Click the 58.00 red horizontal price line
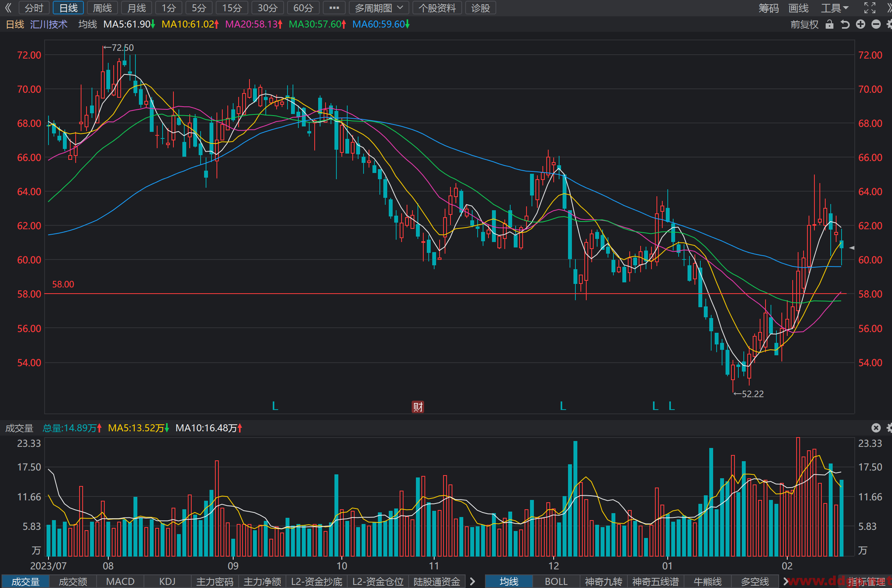The height and width of the screenshot is (588, 892). coord(449,294)
